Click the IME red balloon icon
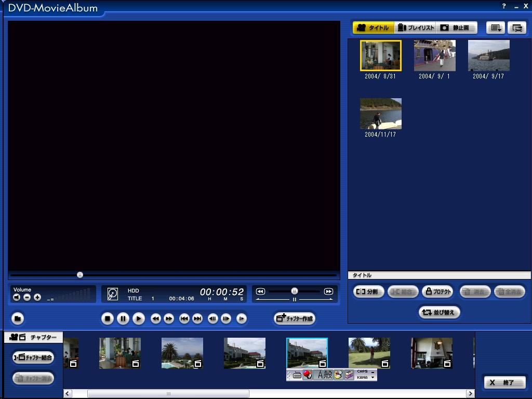The height and width of the screenshot is (399, 532). coord(308,375)
